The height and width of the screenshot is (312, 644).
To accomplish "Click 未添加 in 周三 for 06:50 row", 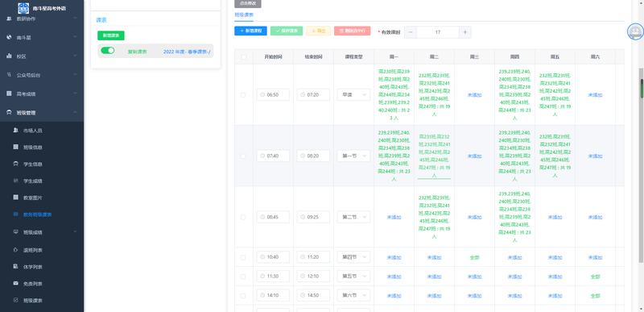I will point(474,95).
